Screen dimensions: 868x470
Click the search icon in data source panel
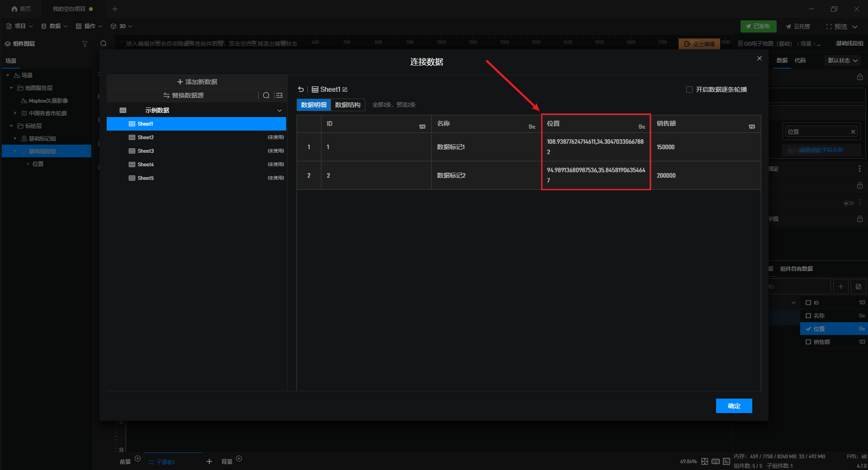266,95
